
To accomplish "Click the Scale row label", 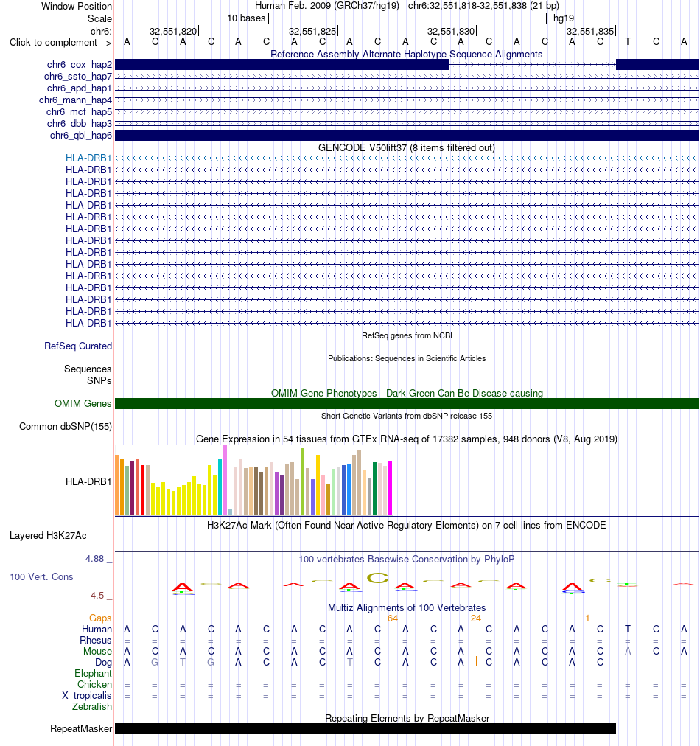I will pyautogui.click(x=100, y=19).
